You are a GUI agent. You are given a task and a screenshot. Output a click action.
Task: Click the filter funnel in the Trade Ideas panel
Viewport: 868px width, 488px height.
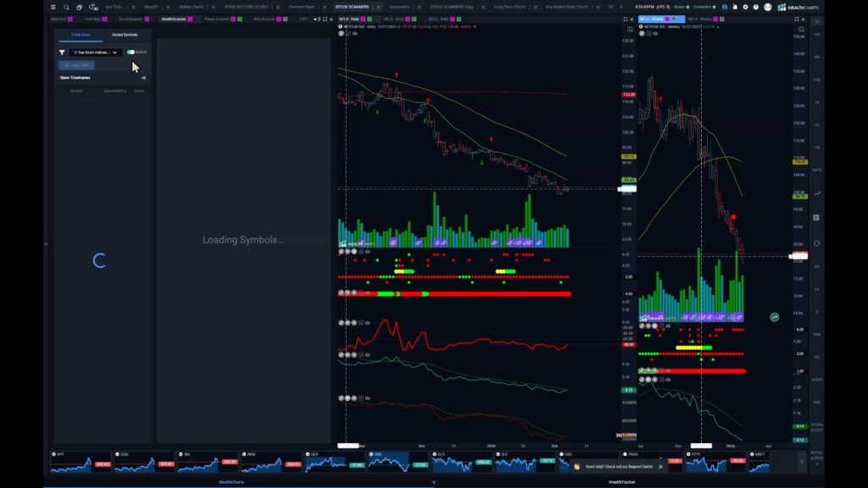click(62, 52)
